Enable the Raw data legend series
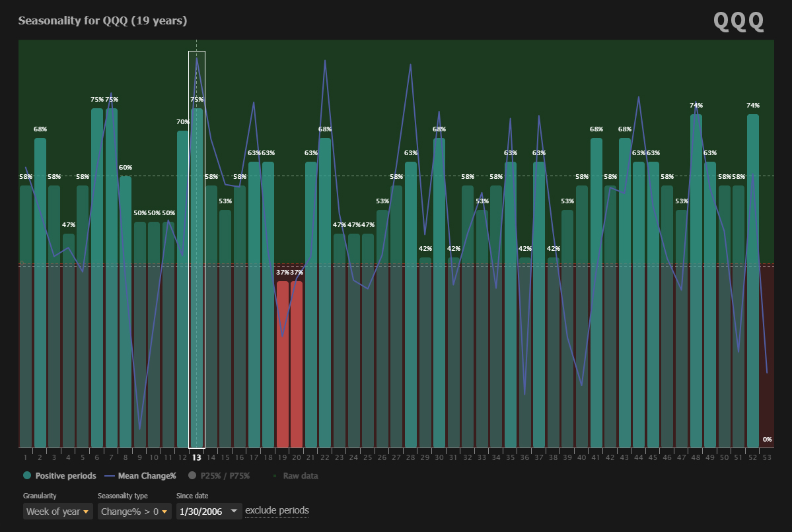This screenshot has width=792, height=532. 295,475
